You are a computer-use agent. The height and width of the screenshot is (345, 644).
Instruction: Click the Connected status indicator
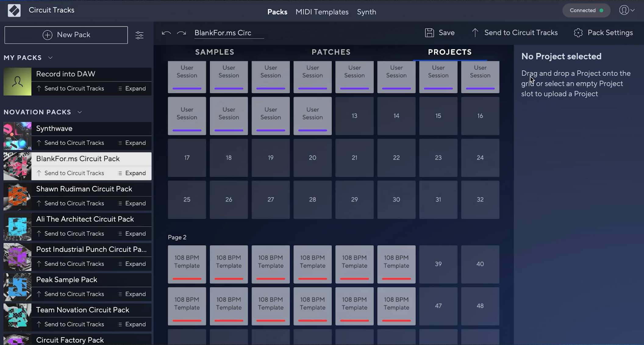tap(586, 10)
